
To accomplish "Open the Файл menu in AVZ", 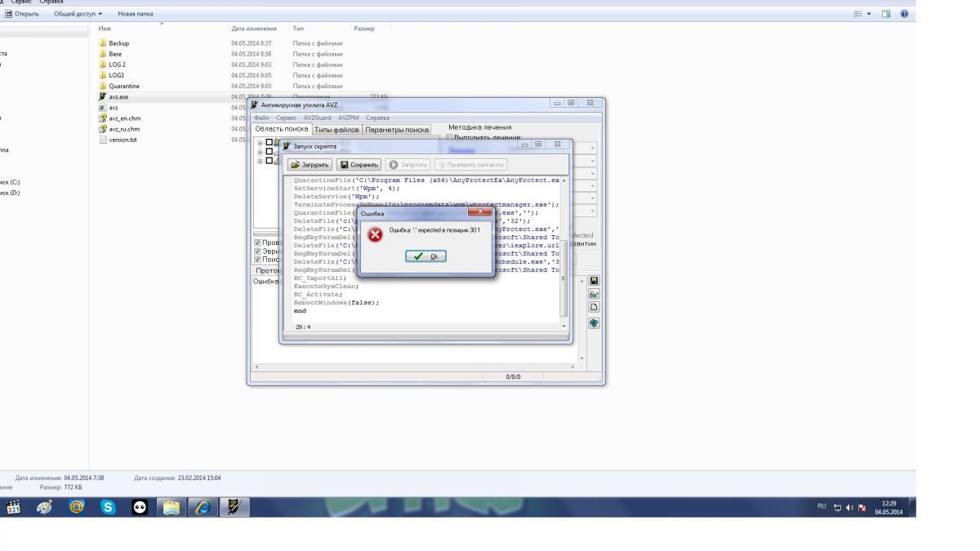I will [x=261, y=118].
